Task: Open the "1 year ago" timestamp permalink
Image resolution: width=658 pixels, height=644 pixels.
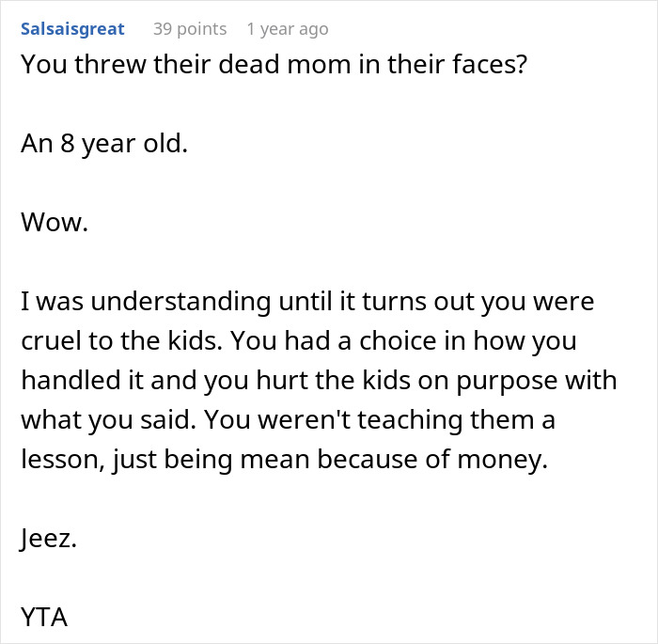Action: tap(288, 29)
